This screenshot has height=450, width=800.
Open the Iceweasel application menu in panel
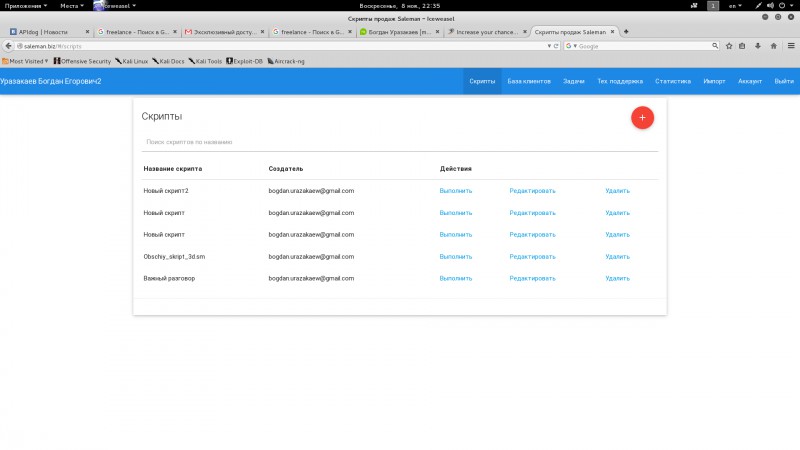(x=115, y=6)
